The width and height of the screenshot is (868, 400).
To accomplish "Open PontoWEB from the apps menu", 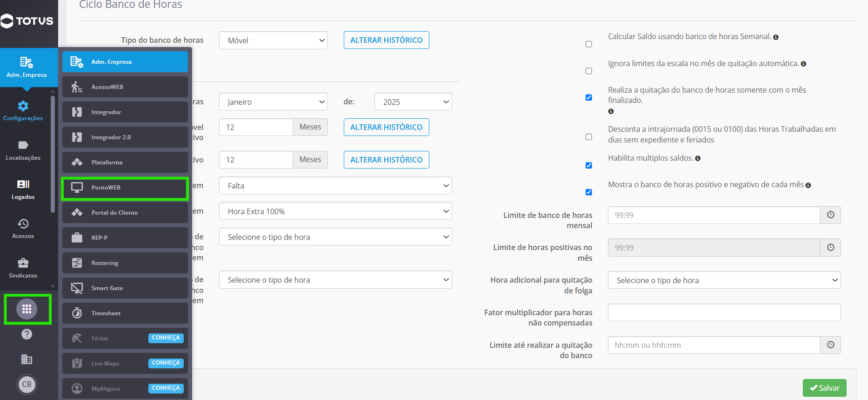I will point(125,188).
